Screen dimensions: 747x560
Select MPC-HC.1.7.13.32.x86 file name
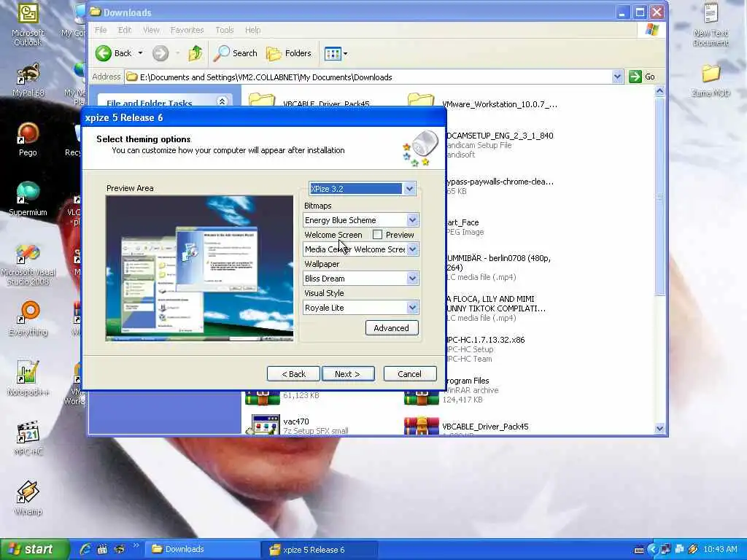pyautogui.click(x=485, y=340)
